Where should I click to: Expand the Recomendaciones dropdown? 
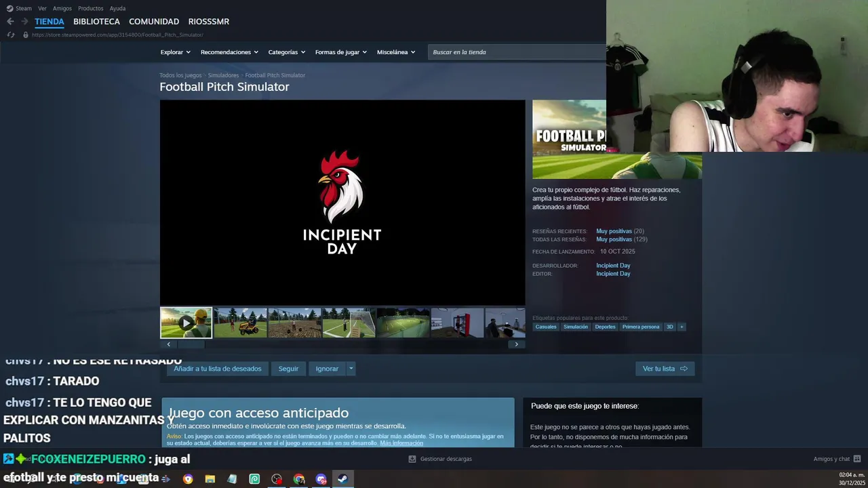(229, 52)
